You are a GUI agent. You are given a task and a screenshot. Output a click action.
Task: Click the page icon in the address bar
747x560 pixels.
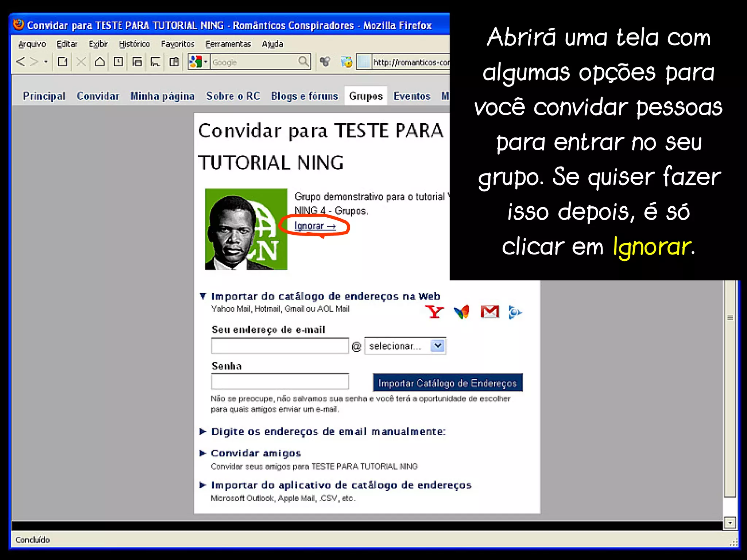click(x=363, y=62)
